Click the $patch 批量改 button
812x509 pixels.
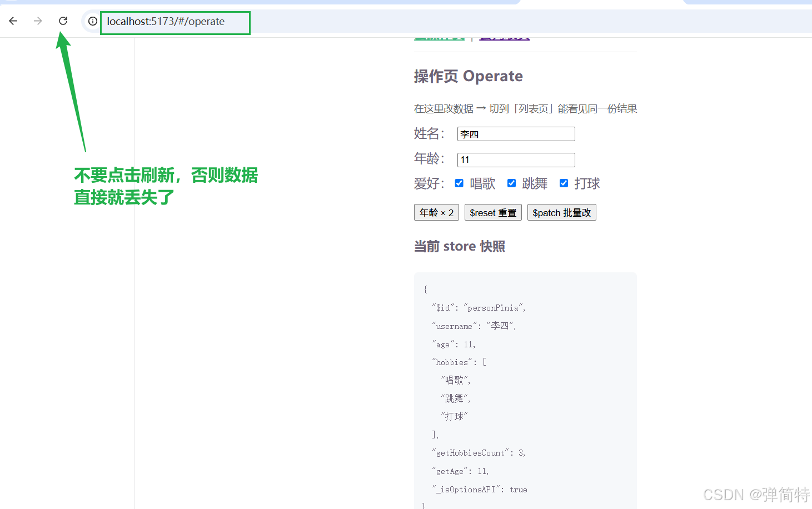pyautogui.click(x=561, y=213)
